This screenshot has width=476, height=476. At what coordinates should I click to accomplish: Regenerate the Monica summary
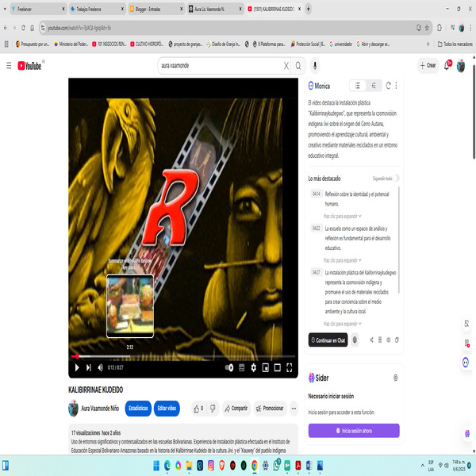click(x=388, y=86)
